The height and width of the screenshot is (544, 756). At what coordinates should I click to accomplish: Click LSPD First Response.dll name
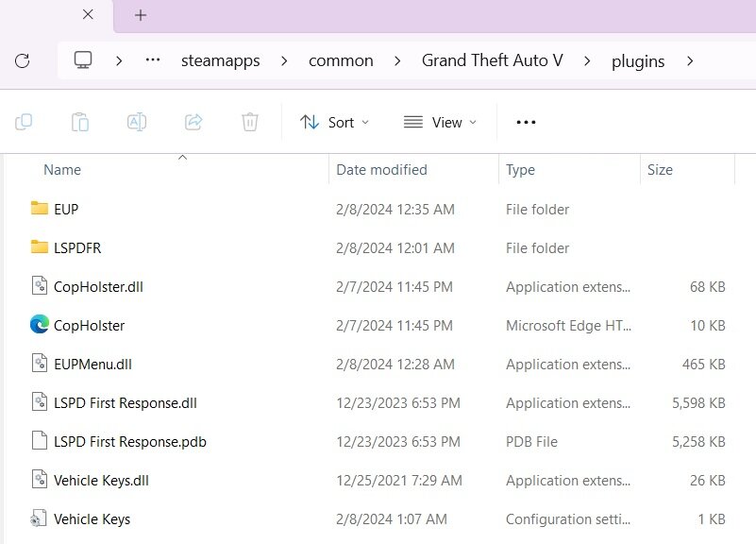(x=126, y=403)
